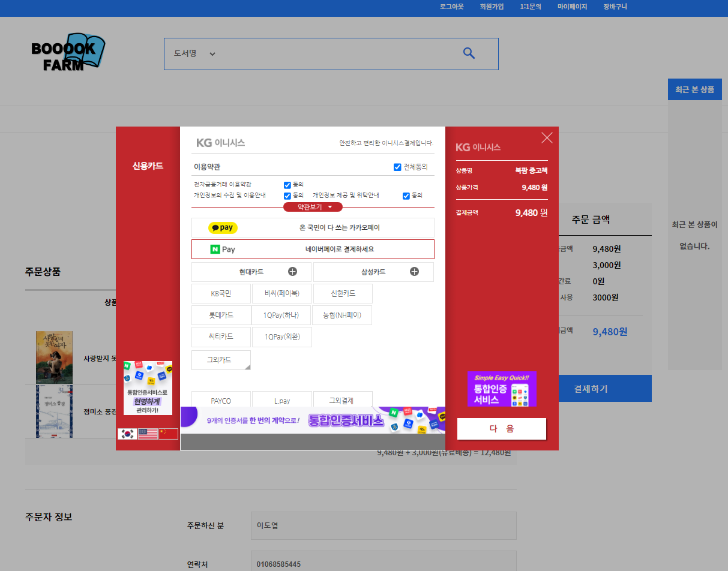Select KakaoPay payment option
This screenshot has width=728, height=571.
(313, 228)
